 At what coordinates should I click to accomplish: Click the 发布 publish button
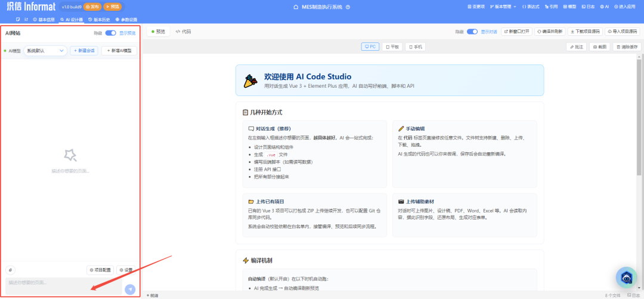coord(92,7)
